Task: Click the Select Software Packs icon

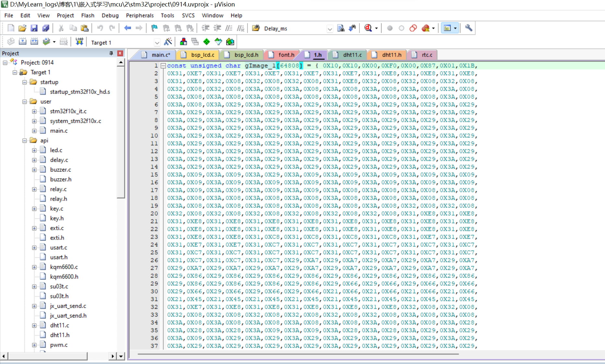Action: (218, 42)
